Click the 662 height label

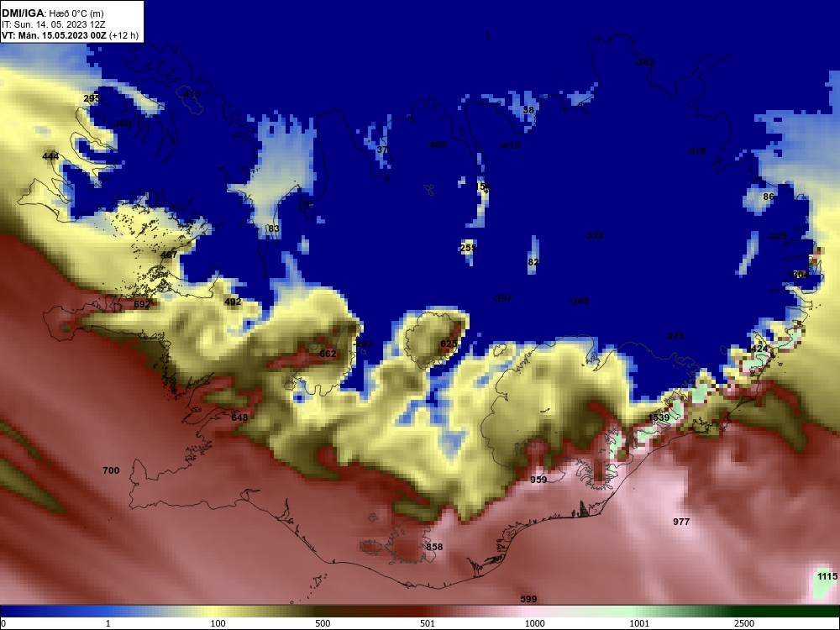(328, 354)
